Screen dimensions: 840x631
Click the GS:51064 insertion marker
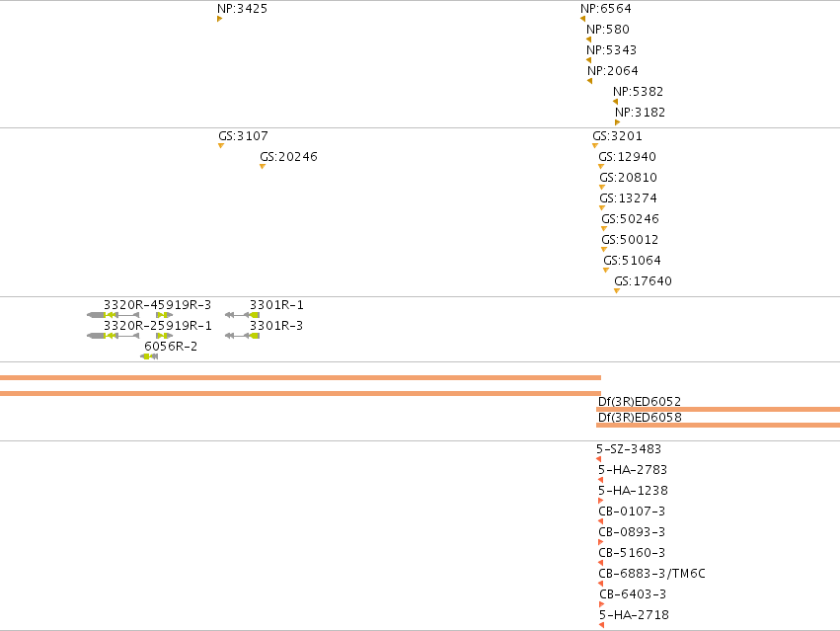point(606,271)
